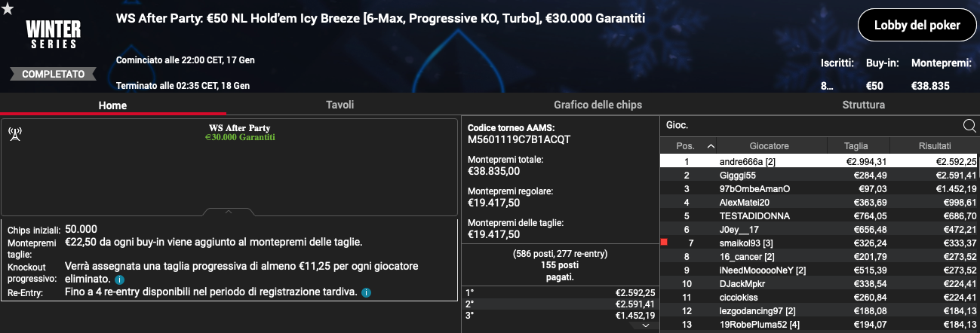
Task: Click the broadcast antenna icon
Action: [x=14, y=134]
